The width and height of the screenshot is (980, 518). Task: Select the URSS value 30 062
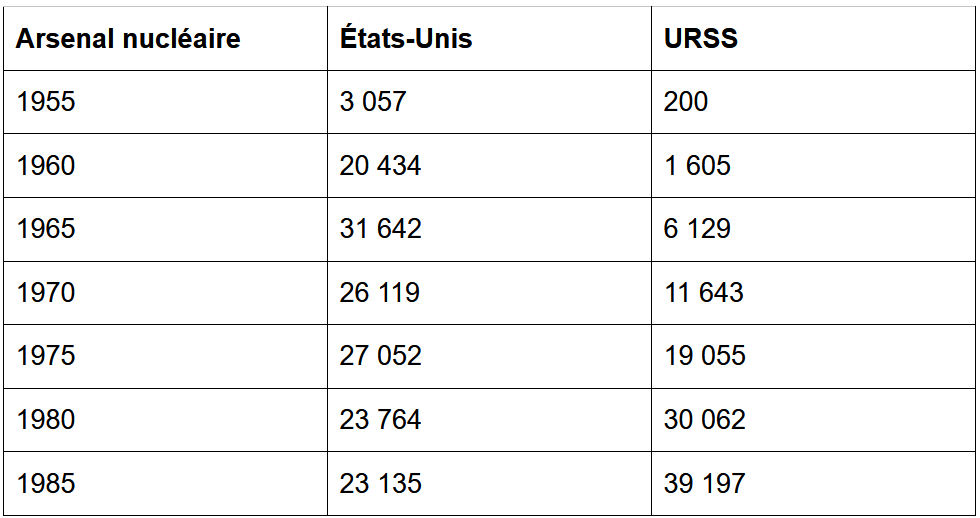[813, 420]
